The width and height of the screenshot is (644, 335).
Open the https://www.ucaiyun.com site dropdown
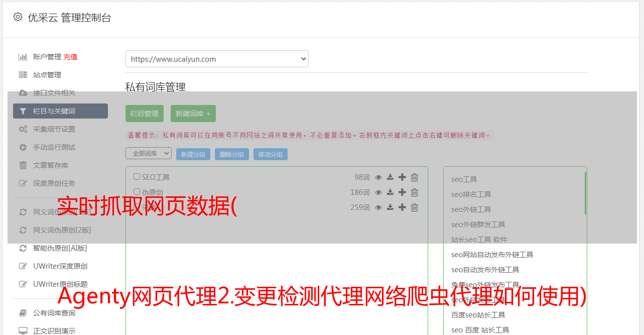217,59
